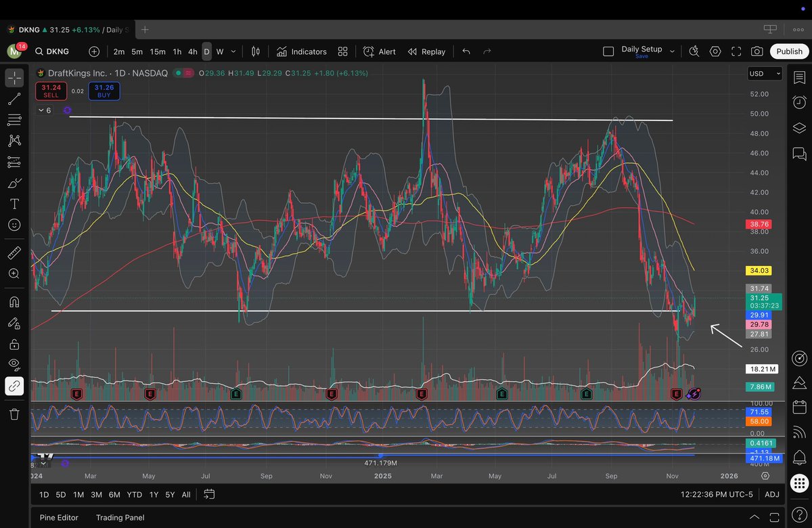Screen dimensions: 812x528
Task: Take a chart snapshot with camera icon
Action: [x=757, y=51]
